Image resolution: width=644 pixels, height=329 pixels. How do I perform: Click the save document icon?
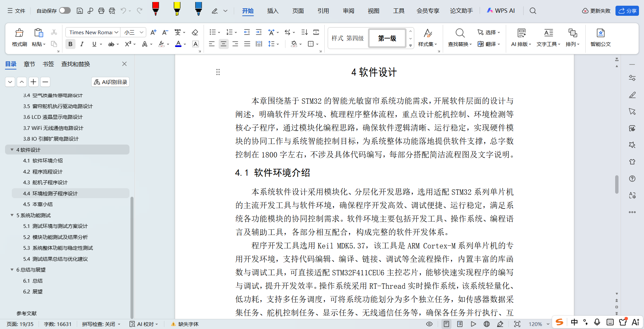(x=80, y=11)
